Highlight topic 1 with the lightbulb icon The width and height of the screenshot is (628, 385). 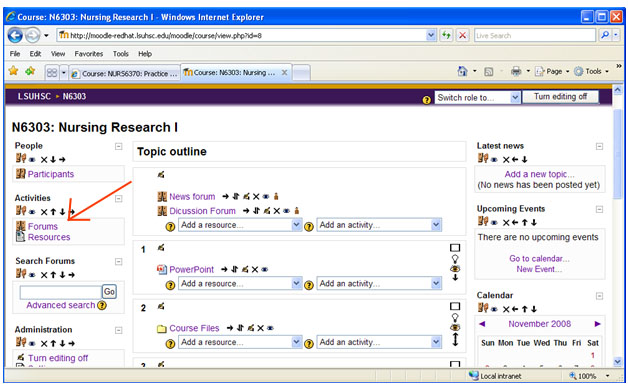tap(455, 258)
